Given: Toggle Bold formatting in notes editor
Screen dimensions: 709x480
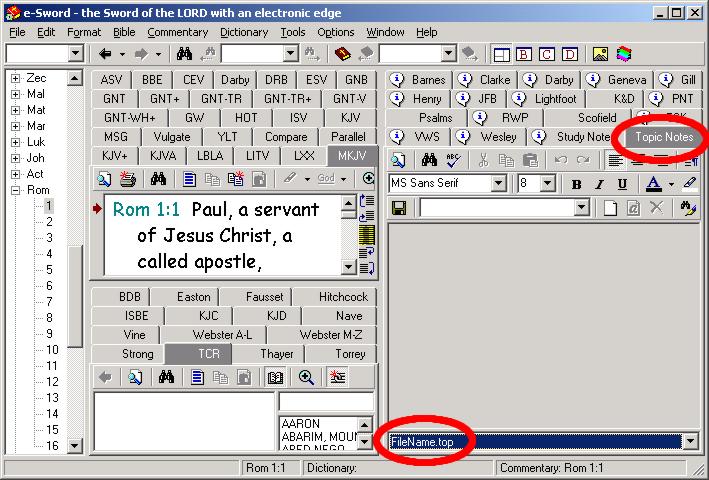Looking at the screenshot, I should tap(576, 184).
